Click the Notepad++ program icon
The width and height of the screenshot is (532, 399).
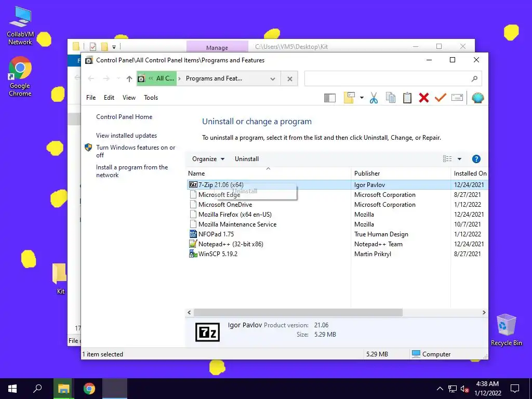click(193, 244)
